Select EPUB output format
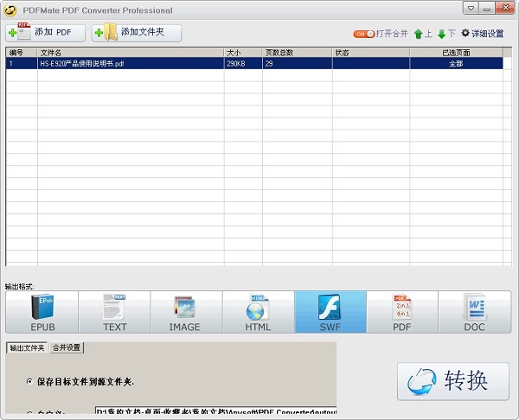 42,312
